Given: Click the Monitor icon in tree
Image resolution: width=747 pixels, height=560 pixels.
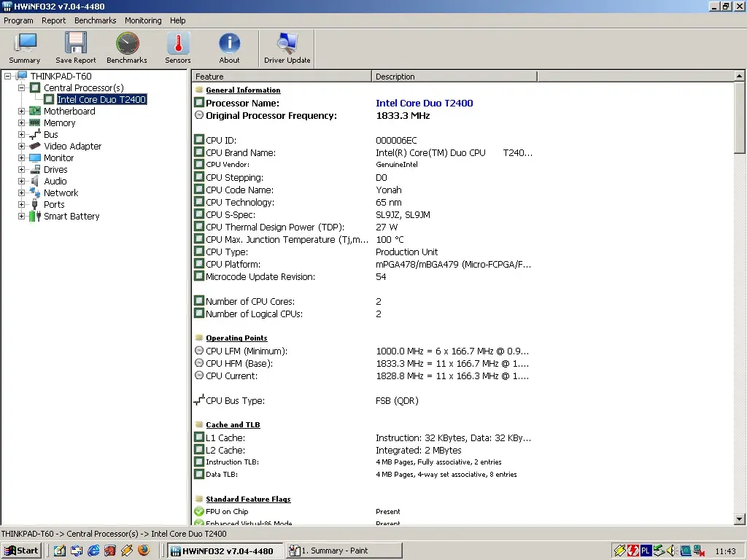Looking at the screenshot, I should coord(35,157).
